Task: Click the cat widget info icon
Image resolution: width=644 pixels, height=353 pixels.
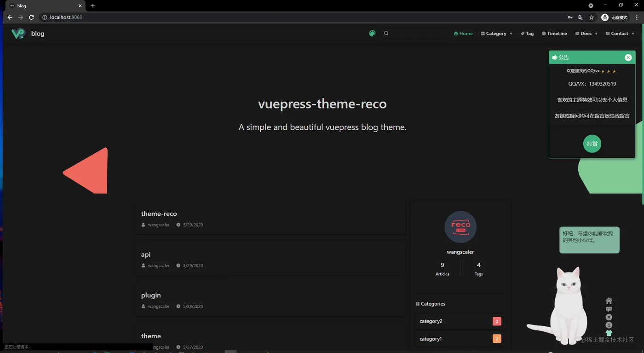Action: 609,325
